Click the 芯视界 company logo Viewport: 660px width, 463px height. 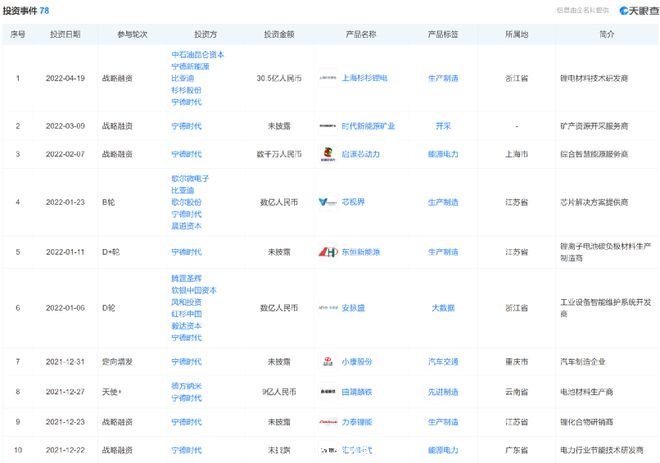328,202
